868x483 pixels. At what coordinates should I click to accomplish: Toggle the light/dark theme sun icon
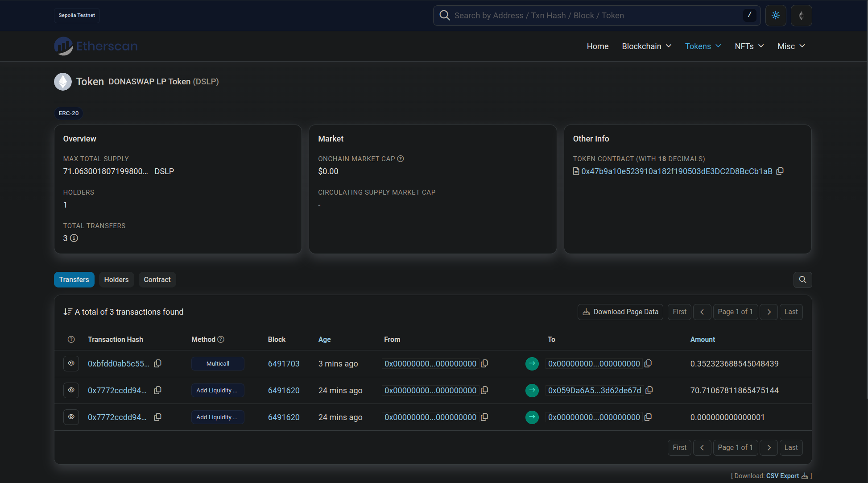click(776, 16)
